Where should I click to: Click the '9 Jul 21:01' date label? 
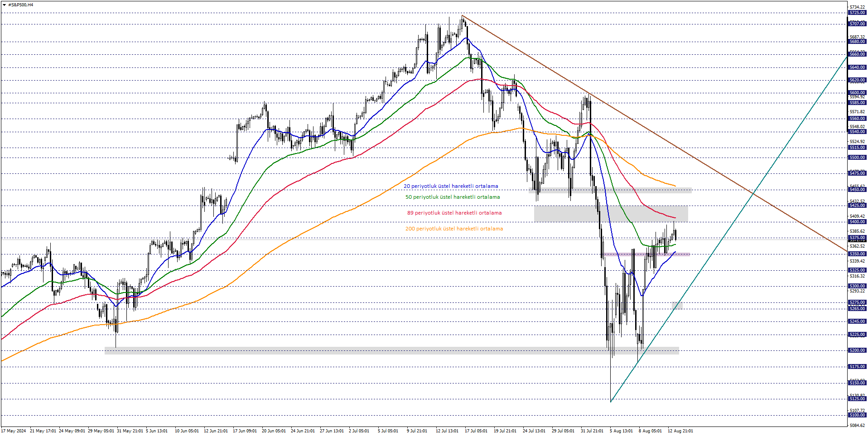point(417,431)
